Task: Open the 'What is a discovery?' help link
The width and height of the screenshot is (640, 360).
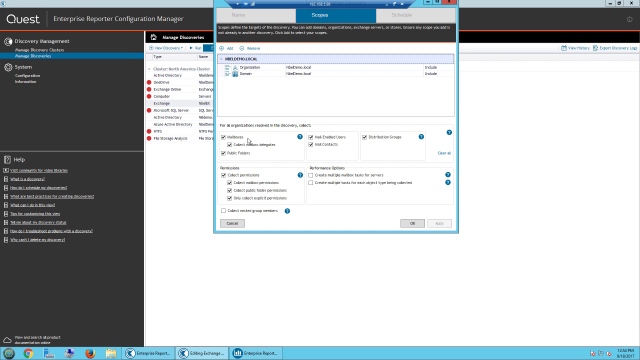Action: point(27,179)
